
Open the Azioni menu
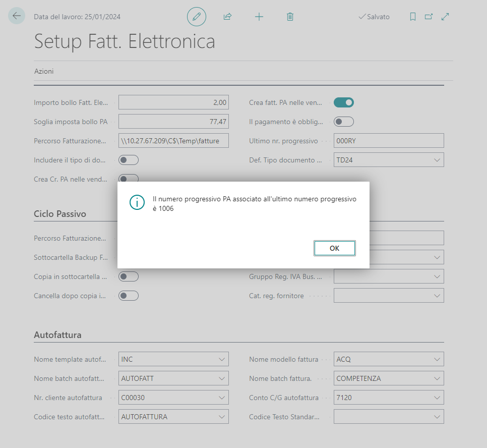(44, 71)
